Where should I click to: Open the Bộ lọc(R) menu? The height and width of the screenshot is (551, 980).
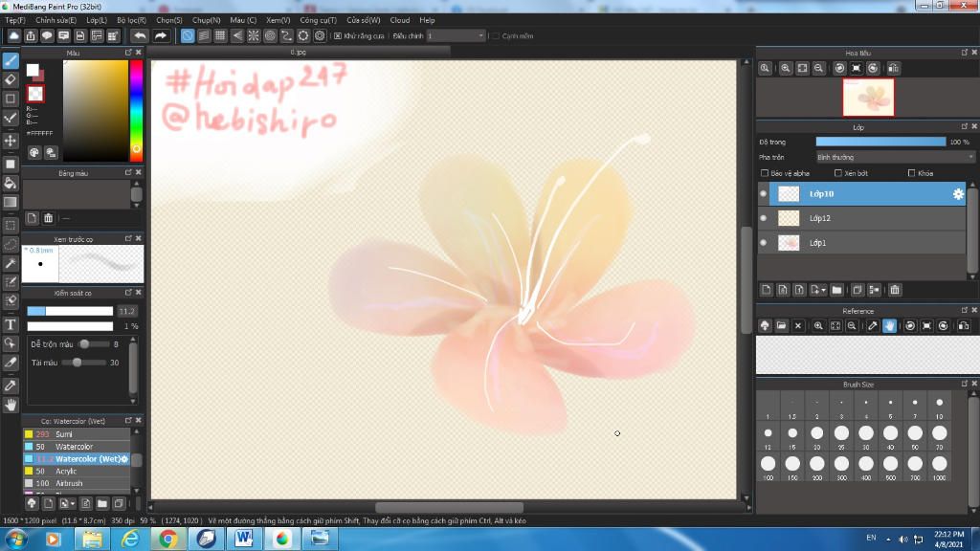[131, 20]
